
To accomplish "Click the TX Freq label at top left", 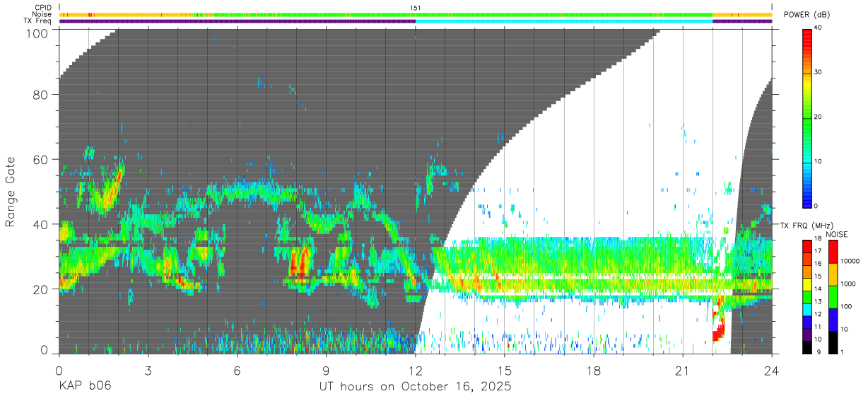I will [38, 21].
